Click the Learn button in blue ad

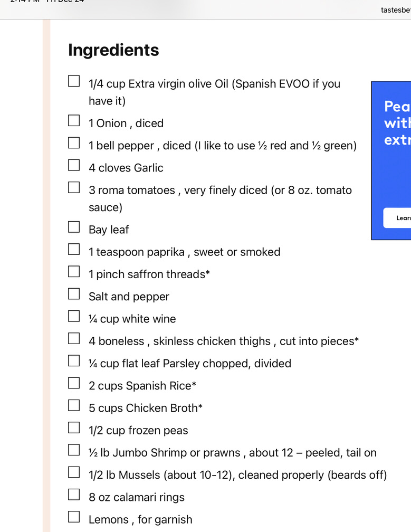398,218
